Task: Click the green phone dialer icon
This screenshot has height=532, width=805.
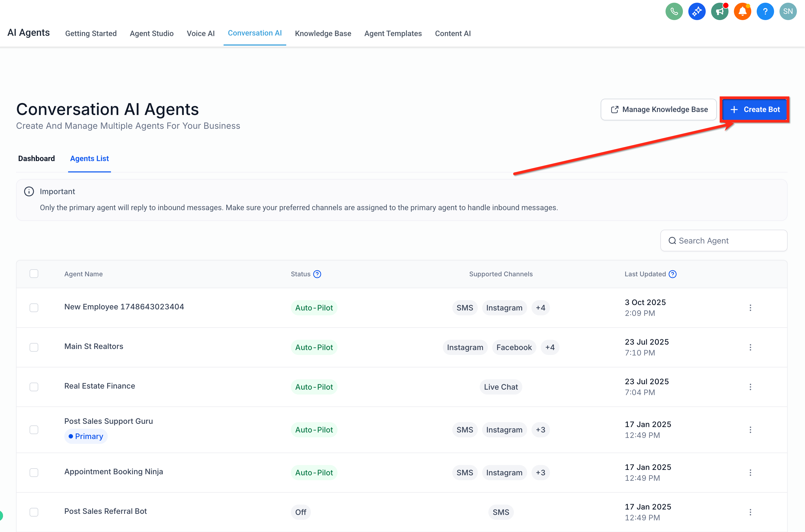Action: [x=674, y=12]
